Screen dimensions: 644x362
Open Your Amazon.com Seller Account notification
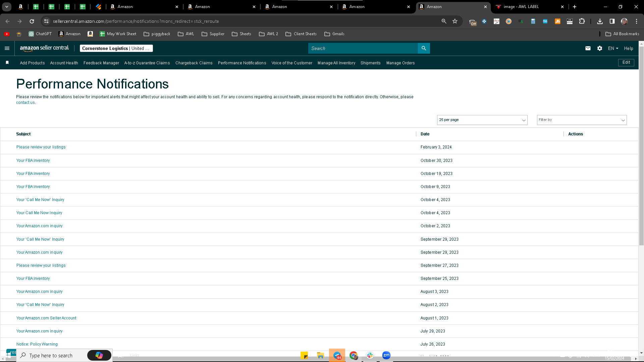coord(46,318)
